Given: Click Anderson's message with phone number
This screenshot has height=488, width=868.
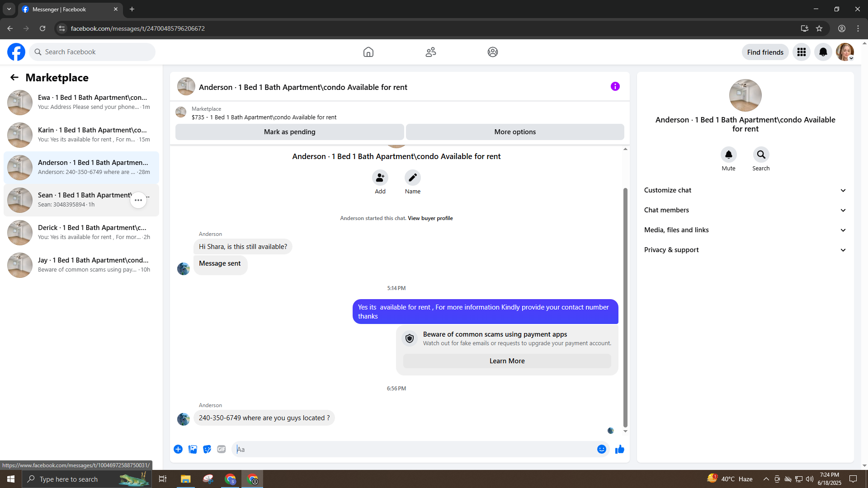Looking at the screenshot, I should [x=264, y=418].
